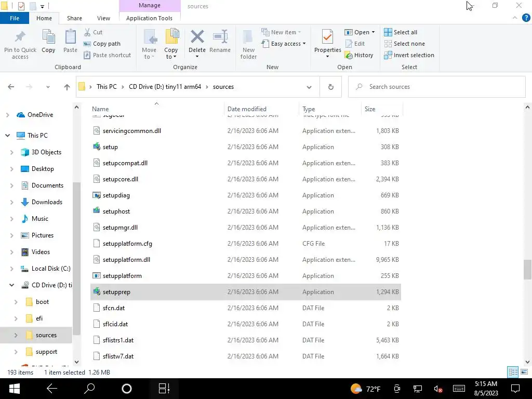Open the Copy to menu
This screenshot has height=399, width=532.
point(171,45)
